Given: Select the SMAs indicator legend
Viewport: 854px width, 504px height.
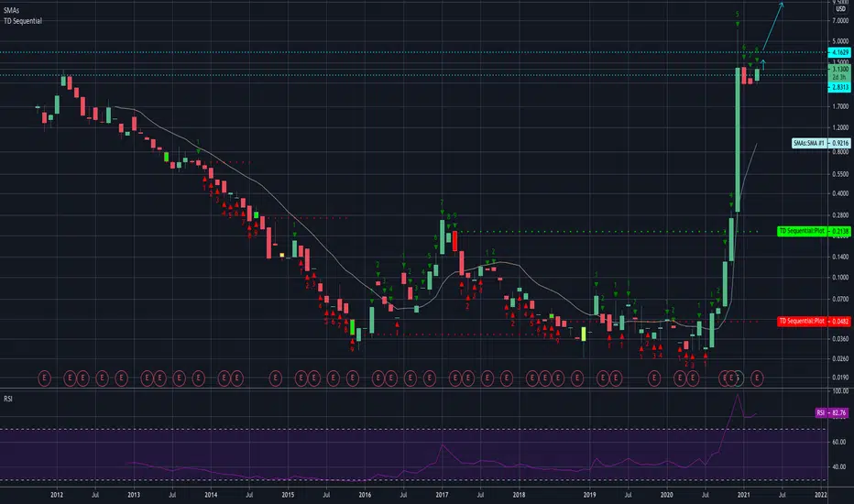Looking at the screenshot, I should pos(11,10).
